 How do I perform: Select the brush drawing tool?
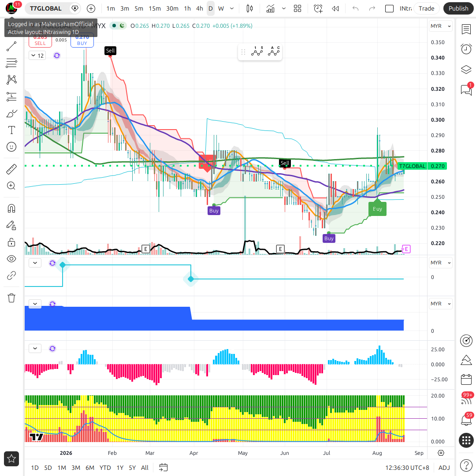(11, 114)
